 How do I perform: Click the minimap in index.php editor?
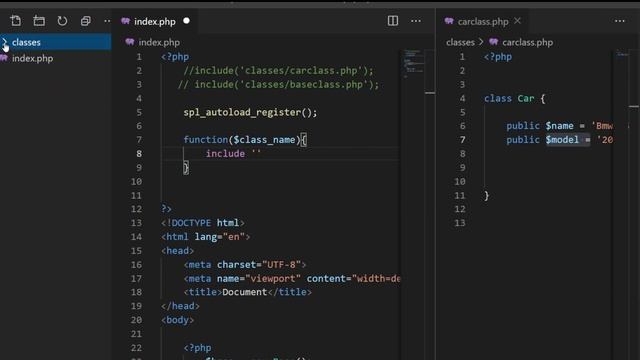click(413, 64)
